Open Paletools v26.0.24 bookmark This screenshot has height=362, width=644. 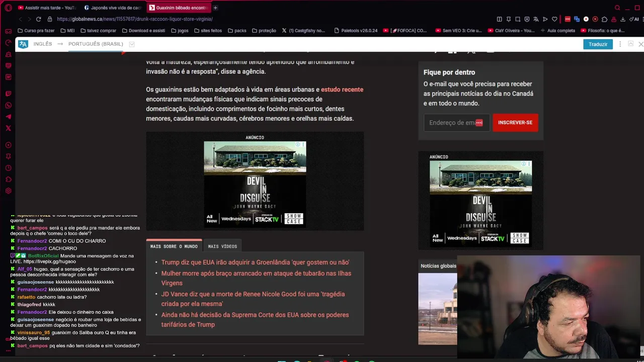355,31
